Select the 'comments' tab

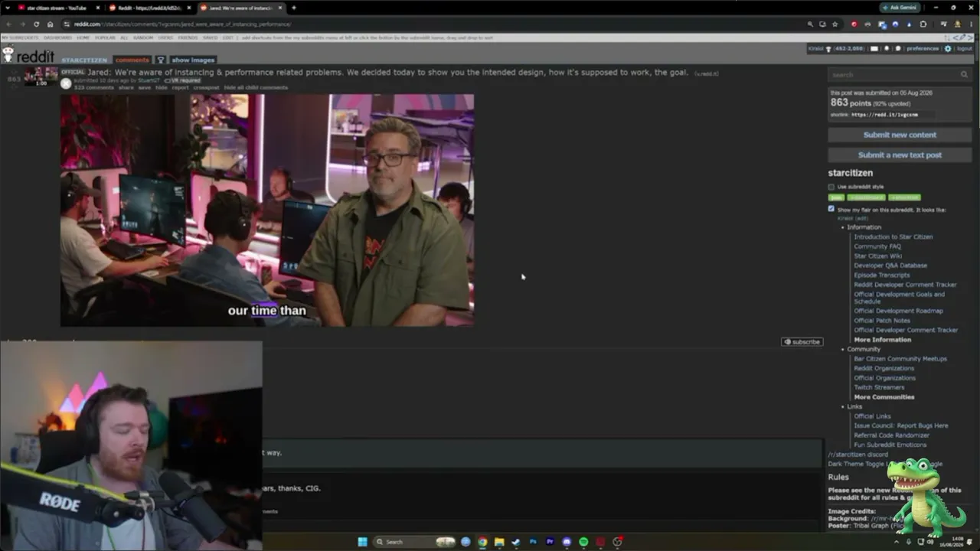[132, 60]
